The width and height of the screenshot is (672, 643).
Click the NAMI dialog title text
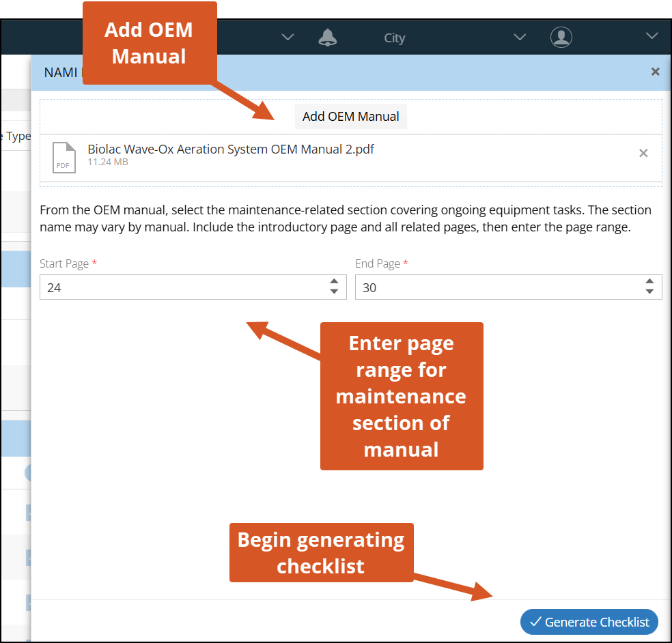[61, 72]
